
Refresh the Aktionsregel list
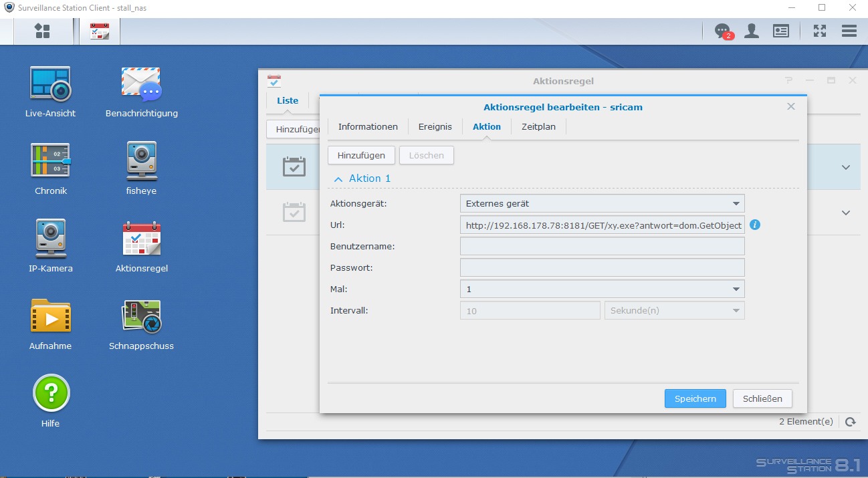(x=850, y=422)
